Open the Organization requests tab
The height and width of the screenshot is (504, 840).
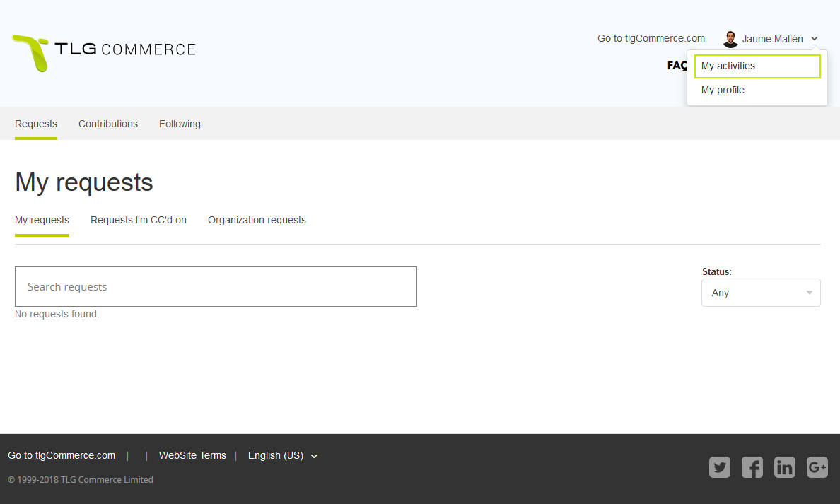(x=257, y=220)
